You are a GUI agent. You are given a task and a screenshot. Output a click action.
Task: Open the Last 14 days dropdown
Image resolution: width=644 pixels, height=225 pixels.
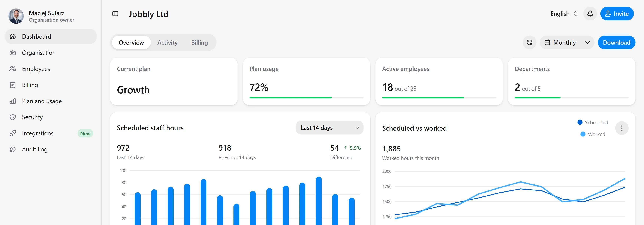pos(329,128)
